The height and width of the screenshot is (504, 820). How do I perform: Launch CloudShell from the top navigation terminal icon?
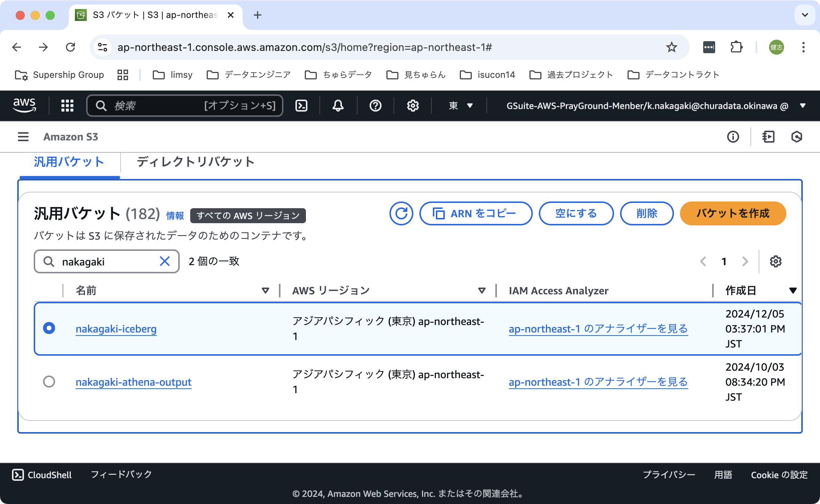pos(302,106)
